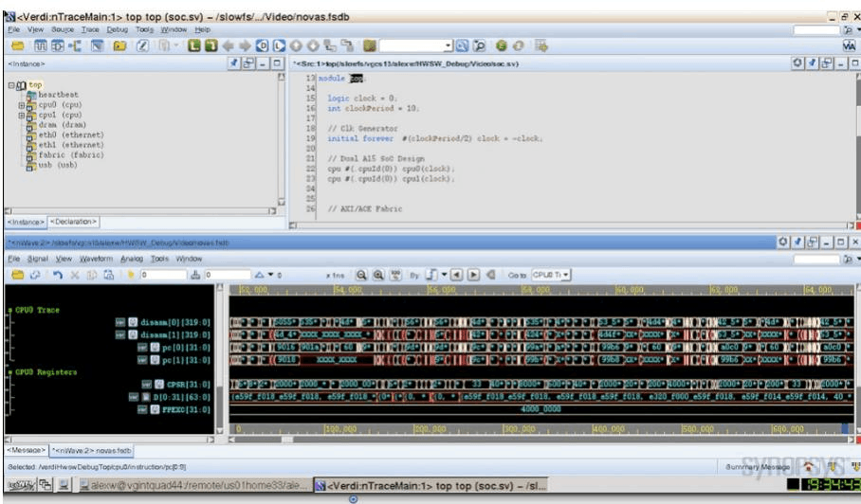861x504 pixels.
Task: Switch to the alexw@vgintquad44 terminal taskbar item
Action: click(193, 485)
